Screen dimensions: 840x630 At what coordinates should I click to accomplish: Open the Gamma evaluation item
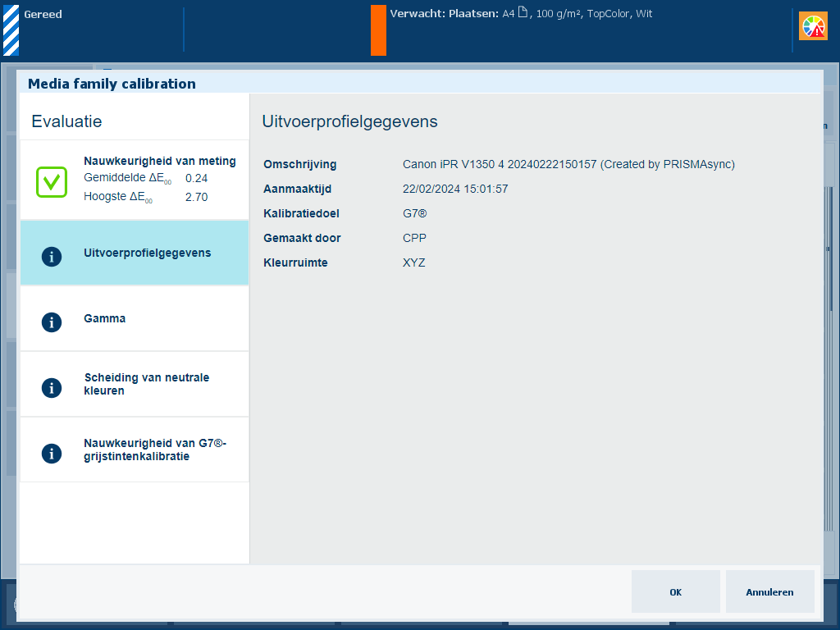click(x=135, y=319)
